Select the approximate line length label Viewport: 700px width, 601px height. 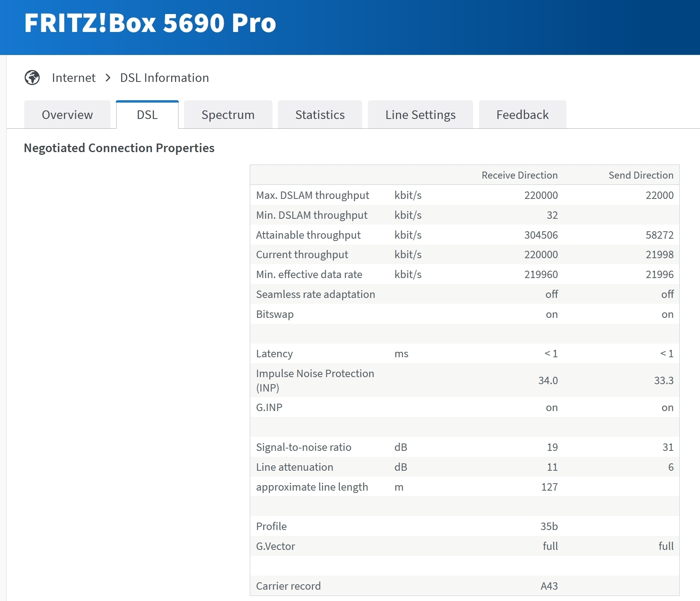[x=312, y=487]
